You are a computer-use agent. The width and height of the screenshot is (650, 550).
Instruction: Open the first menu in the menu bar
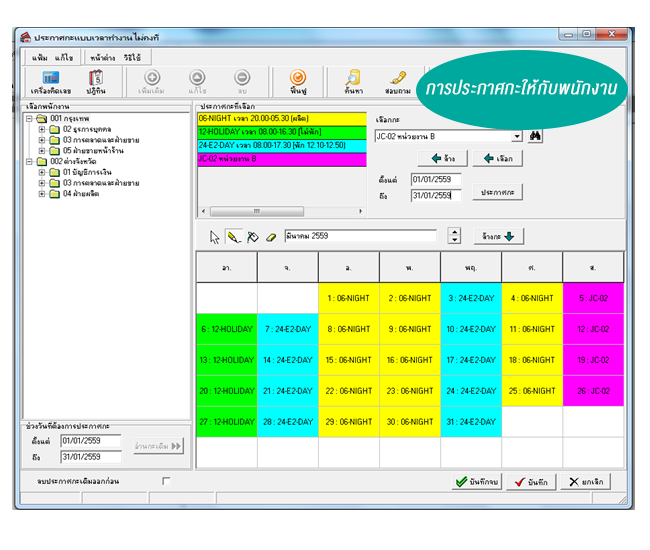[x=40, y=58]
